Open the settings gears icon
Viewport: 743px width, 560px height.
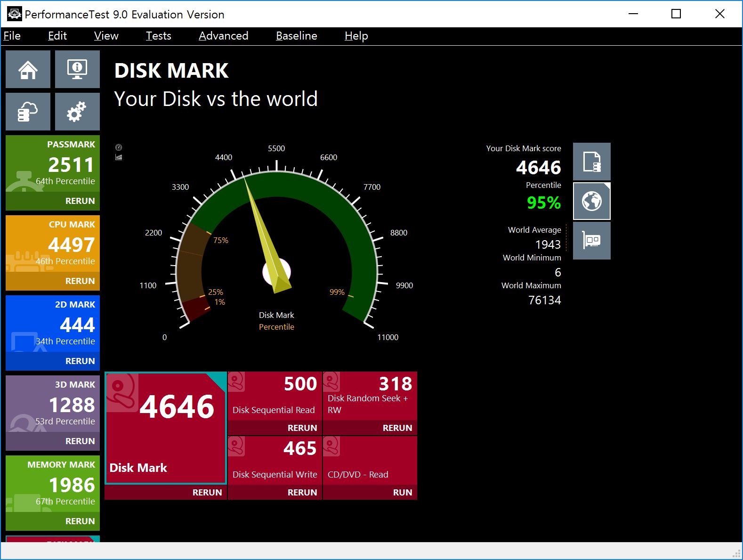coord(77,112)
